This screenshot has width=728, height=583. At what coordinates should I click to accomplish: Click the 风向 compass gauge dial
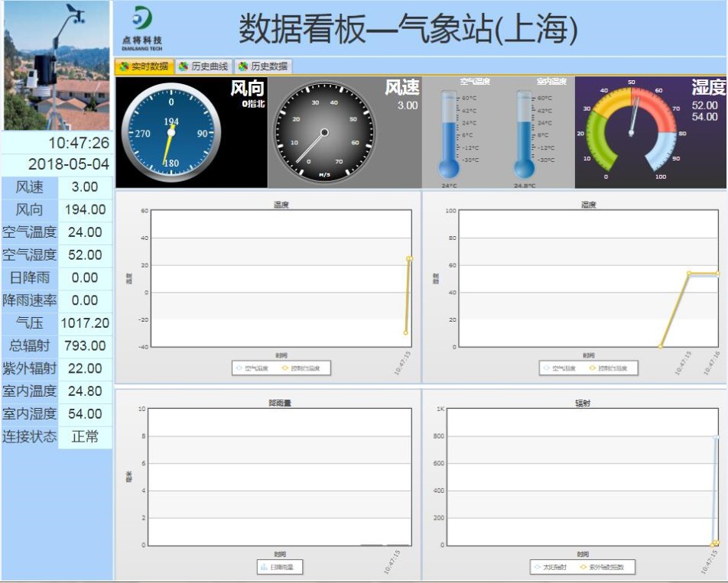pos(171,132)
